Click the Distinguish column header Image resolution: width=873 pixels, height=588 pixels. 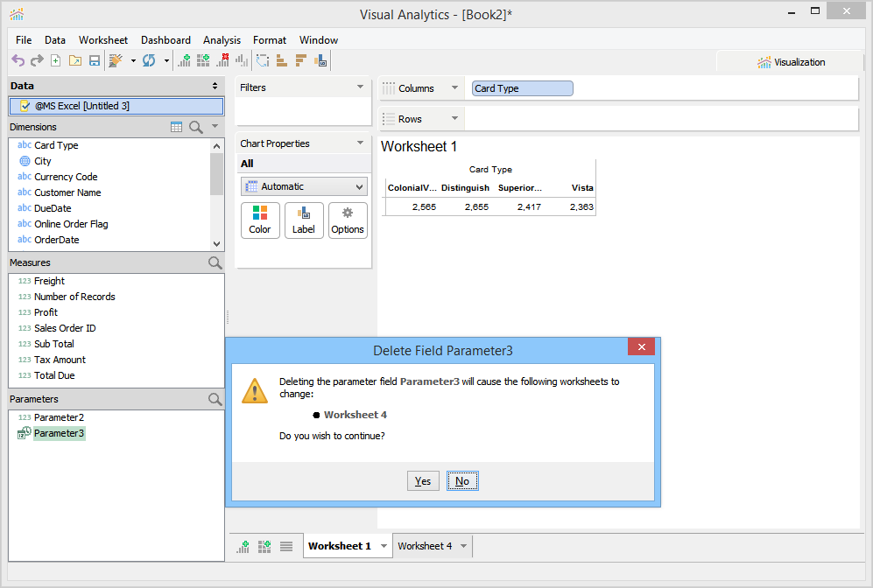coord(465,188)
